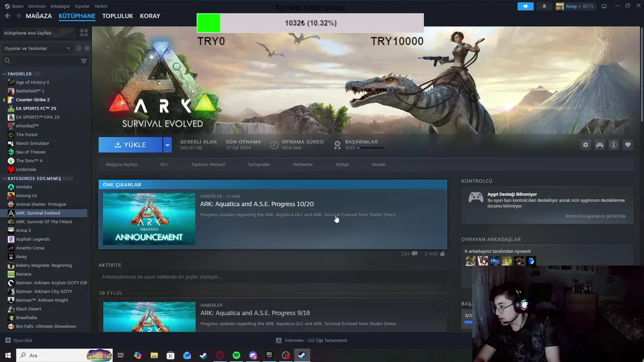The width and height of the screenshot is (644, 362).
Task: Show recent activity clock icon in filter bar
Action: point(78,48)
